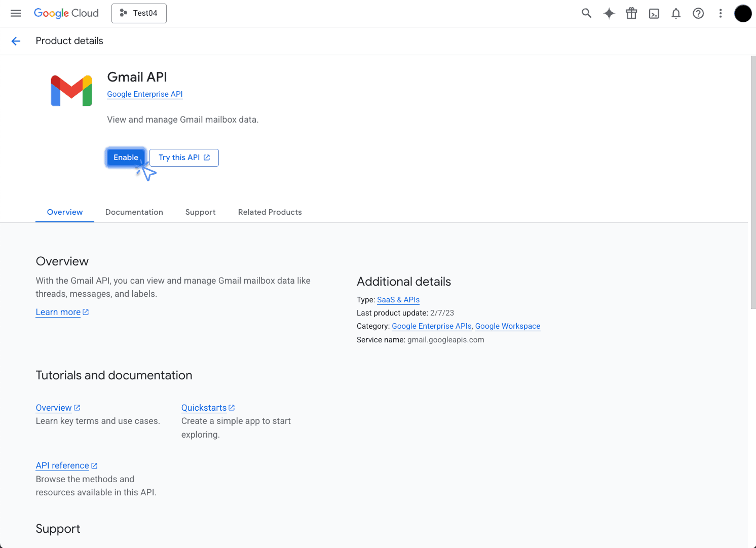The width and height of the screenshot is (756, 548).
Task: Click the account avatar circle
Action: (743, 14)
